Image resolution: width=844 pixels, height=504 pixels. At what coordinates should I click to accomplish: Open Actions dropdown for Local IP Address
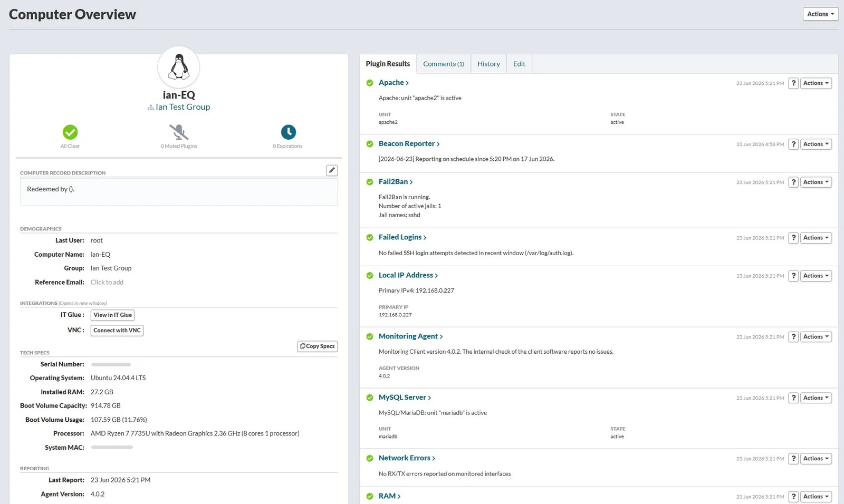pos(816,276)
